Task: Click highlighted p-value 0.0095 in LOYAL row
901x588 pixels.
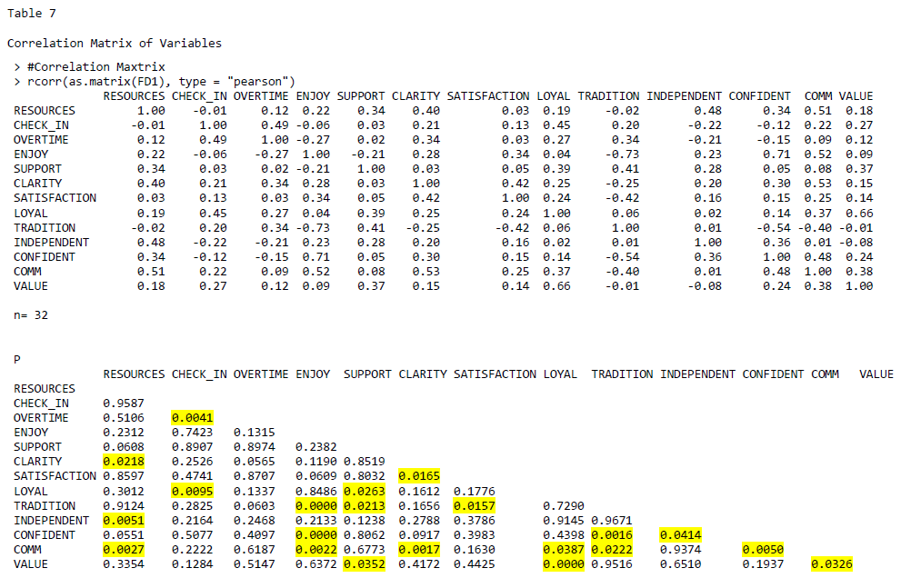Action: [192, 491]
